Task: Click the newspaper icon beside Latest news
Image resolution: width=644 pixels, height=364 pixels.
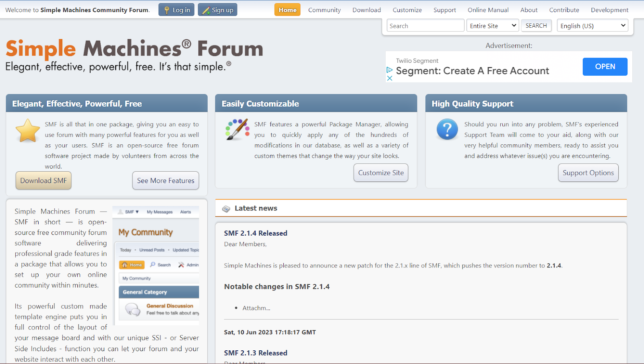Action: (x=227, y=208)
